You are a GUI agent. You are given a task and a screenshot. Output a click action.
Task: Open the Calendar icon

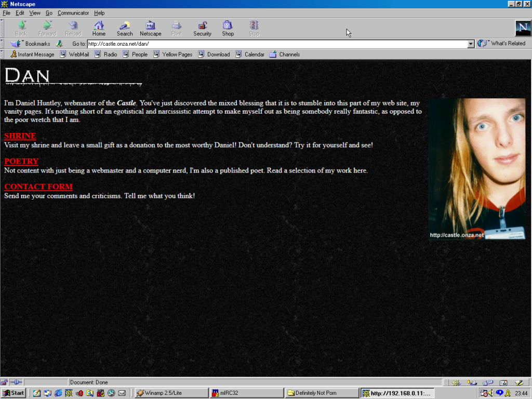[249, 54]
